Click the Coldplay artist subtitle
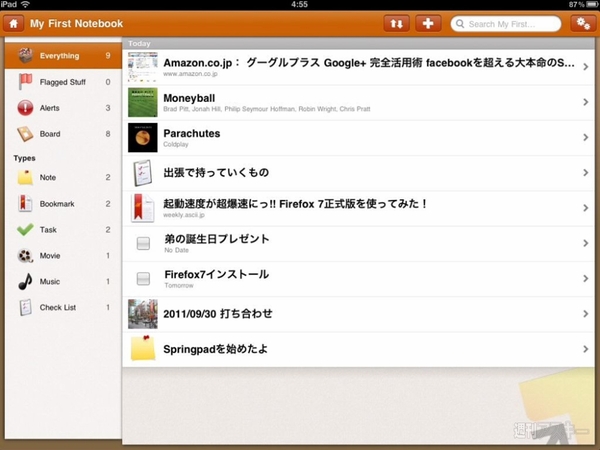 [176, 144]
